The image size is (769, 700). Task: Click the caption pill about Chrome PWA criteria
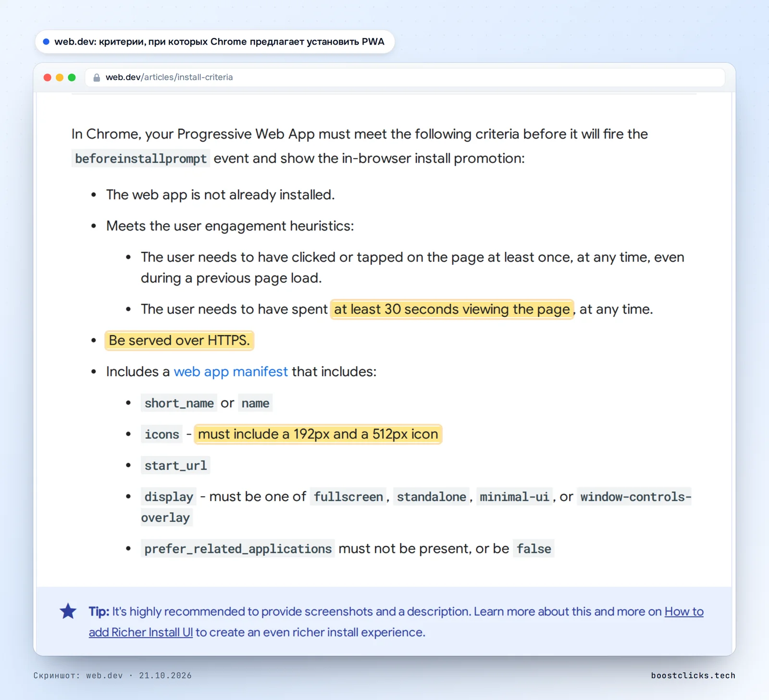tap(215, 42)
